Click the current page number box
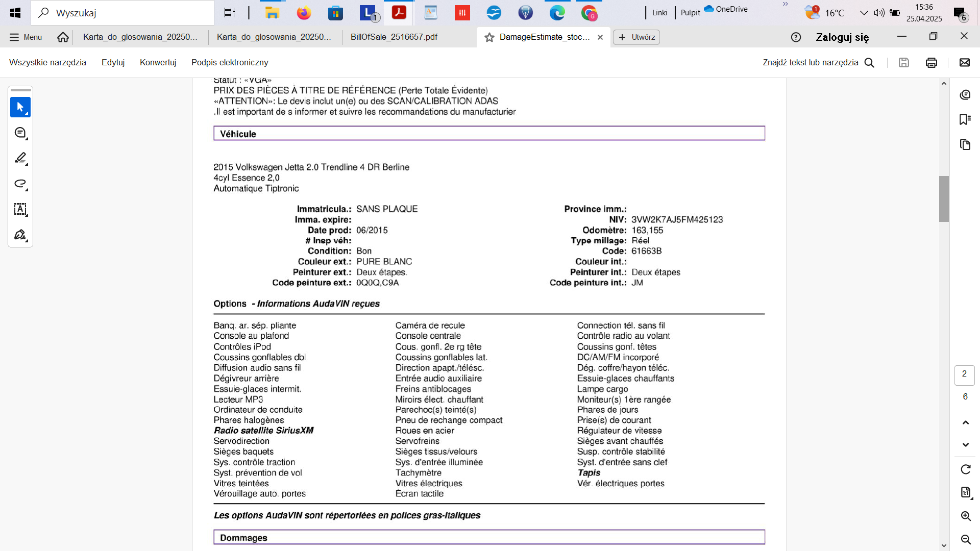Viewport: 980px width, 551px height. tap(964, 374)
